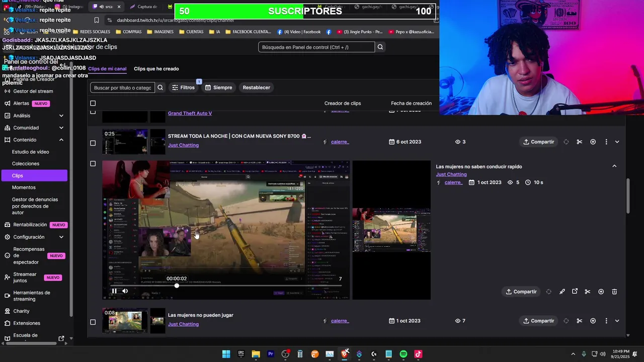Mute the clip player volume
The height and width of the screenshot is (362, 644).
[x=125, y=291]
